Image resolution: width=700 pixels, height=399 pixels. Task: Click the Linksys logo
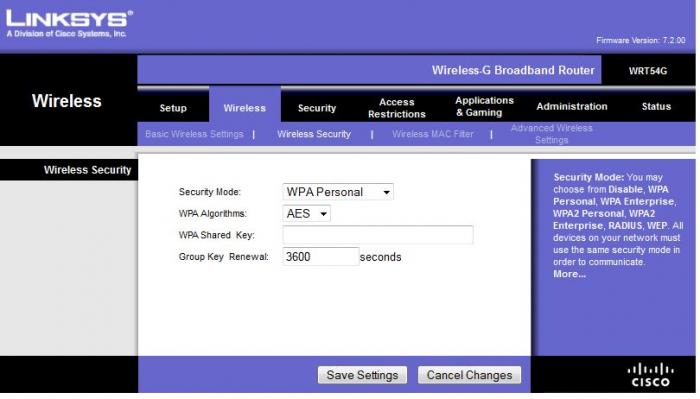coord(69,24)
